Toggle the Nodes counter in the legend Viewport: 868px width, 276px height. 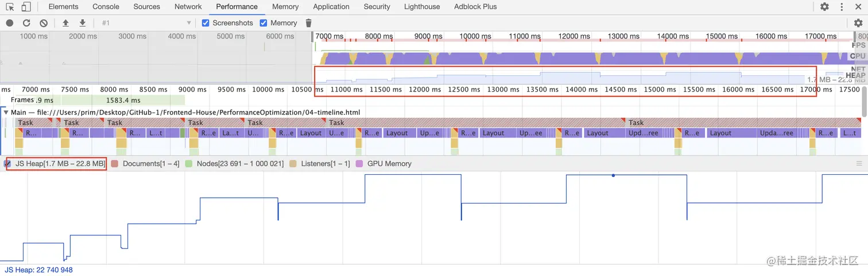[x=188, y=164]
